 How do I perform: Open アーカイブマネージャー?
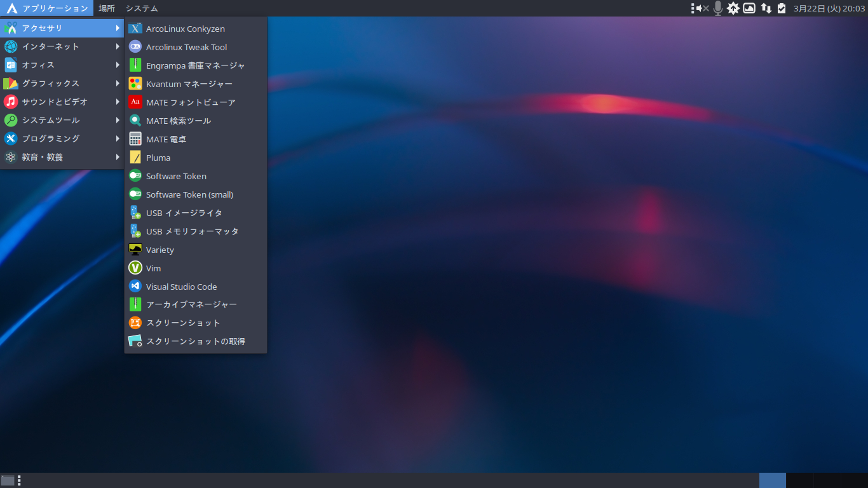coord(196,304)
